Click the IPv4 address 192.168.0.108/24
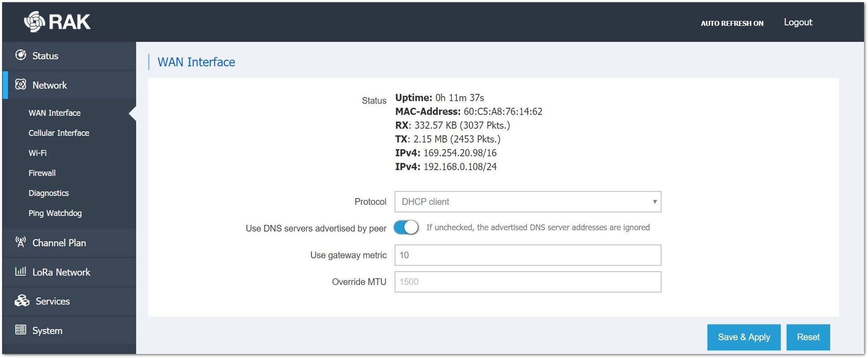Screen dimensions: 868x358 (460, 167)
